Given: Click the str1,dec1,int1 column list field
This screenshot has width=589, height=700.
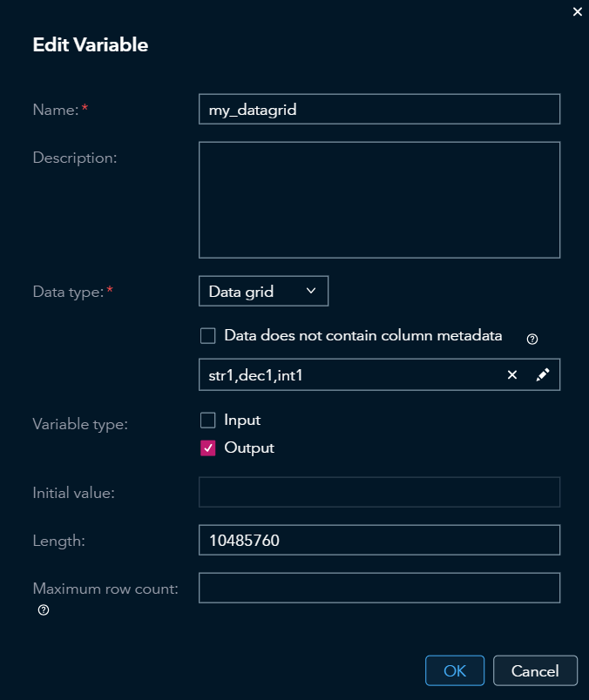Looking at the screenshot, I should pos(349,374).
